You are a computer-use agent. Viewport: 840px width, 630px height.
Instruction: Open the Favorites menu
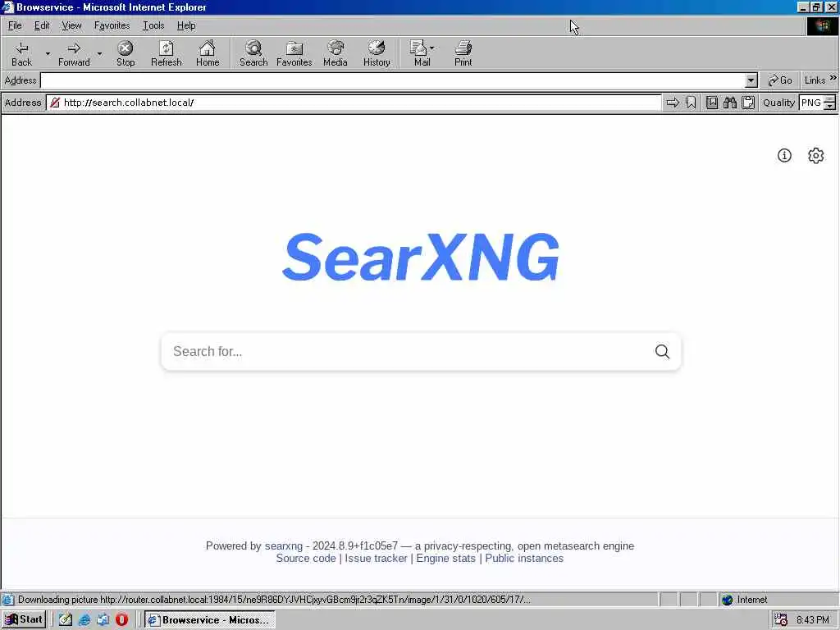coord(112,25)
